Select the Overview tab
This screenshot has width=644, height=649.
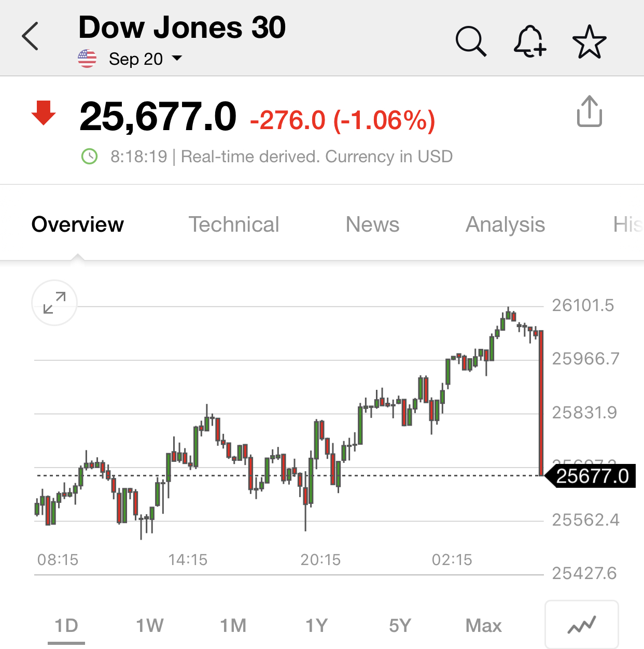pyautogui.click(x=78, y=224)
